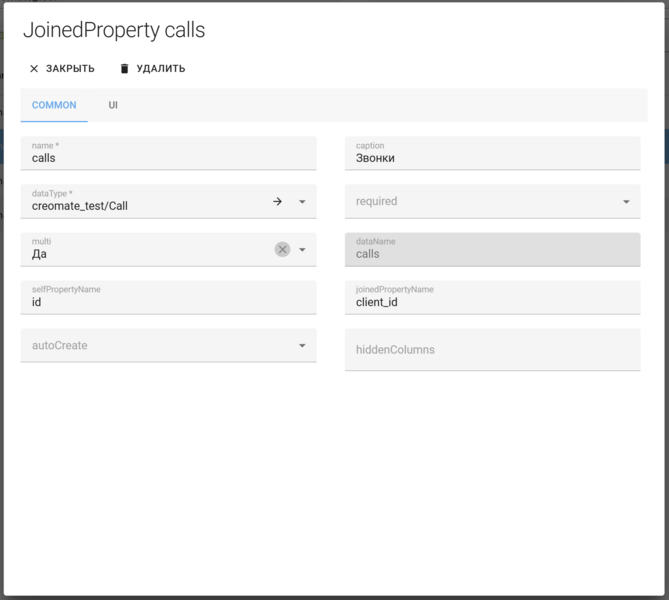Image resolution: width=669 pixels, height=600 pixels.
Task: Click the dataName field
Action: 492,254
